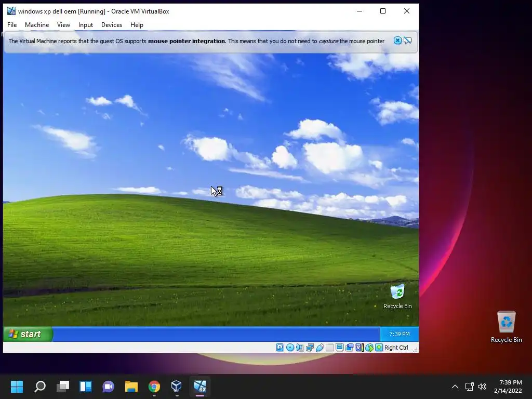Open the Help menu
Image resolution: width=532 pixels, height=399 pixels.
137,25
